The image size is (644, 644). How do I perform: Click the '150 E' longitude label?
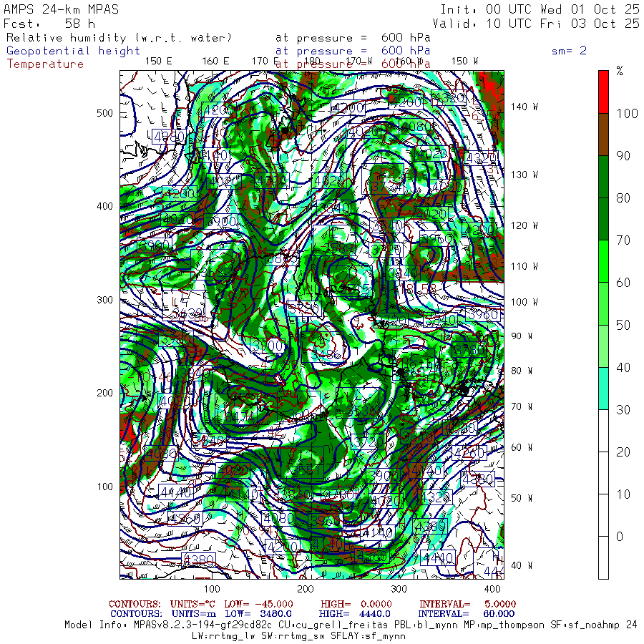(159, 62)
